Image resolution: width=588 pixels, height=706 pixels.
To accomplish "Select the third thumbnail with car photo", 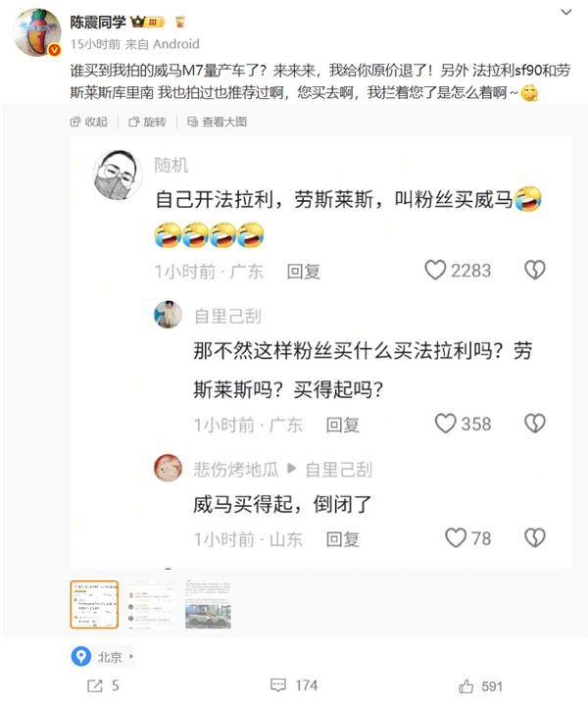I will point(209,605).
